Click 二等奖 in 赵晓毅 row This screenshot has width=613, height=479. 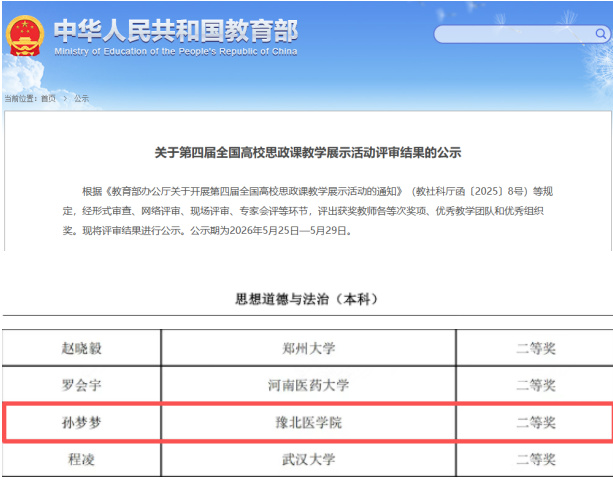point(536,348)
